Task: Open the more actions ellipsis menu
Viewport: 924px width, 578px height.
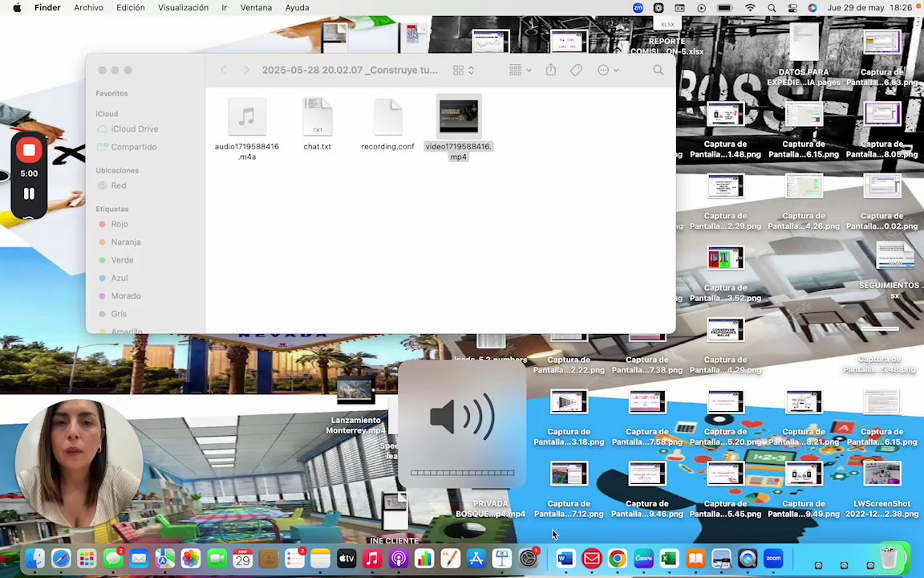Action: 608,70
